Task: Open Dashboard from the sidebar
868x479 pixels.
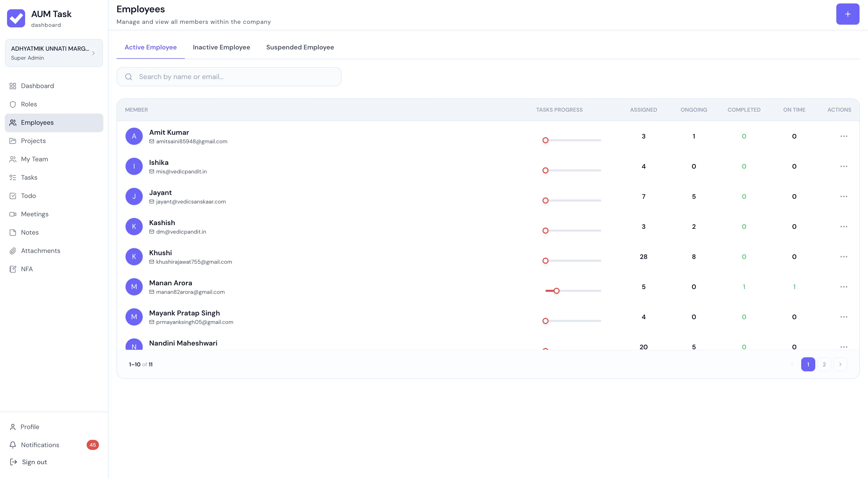Action: click(x=54, y=86)
